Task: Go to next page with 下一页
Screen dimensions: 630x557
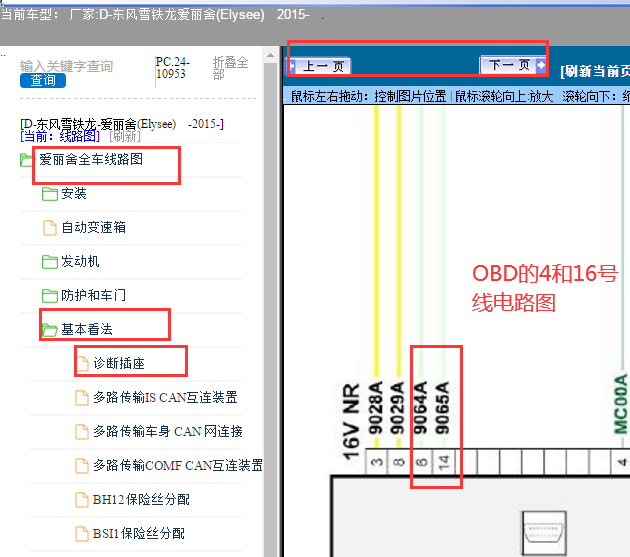Action: (513, 65)
